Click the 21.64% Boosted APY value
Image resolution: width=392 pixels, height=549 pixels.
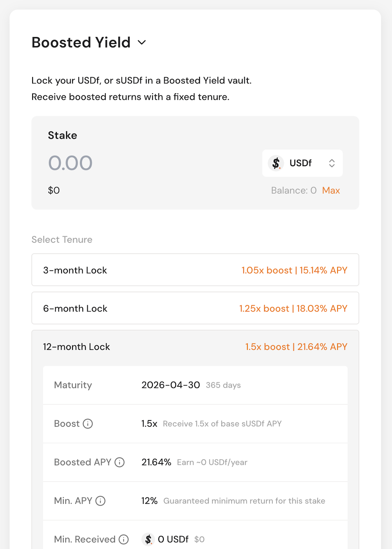pyautogui.click(x=156, y=462)
